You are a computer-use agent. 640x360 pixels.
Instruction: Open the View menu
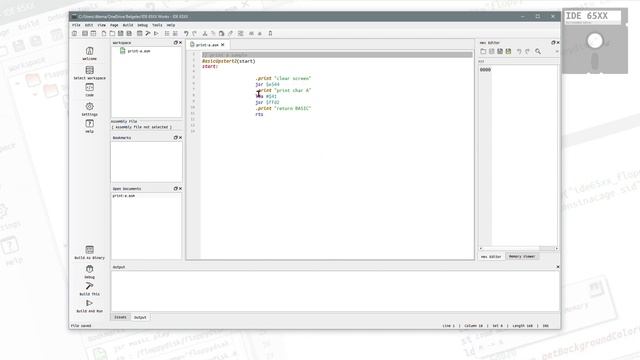pyautogui.click(x=101, y=25)
